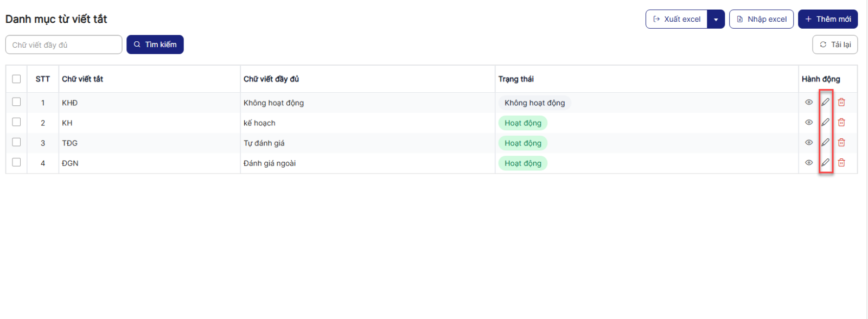Reload the table with Tải lại button
The height and width of the screenshot is (319, 868).
click(835, 44)
